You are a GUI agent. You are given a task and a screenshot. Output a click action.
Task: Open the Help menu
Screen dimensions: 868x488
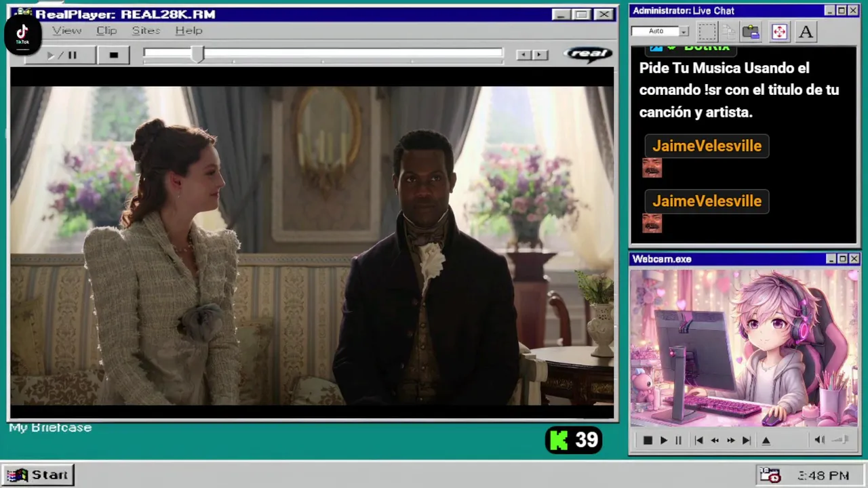click(189, 30)
